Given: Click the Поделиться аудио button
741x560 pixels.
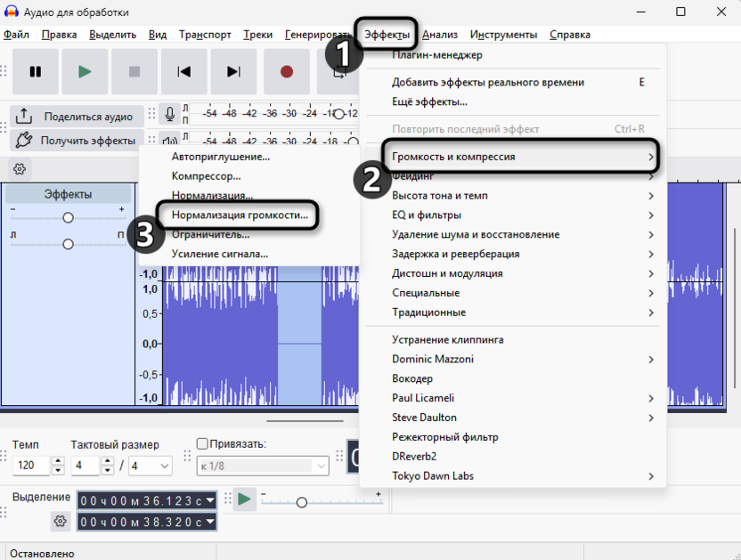Looking at the screenshot, I should coord(77,116).
